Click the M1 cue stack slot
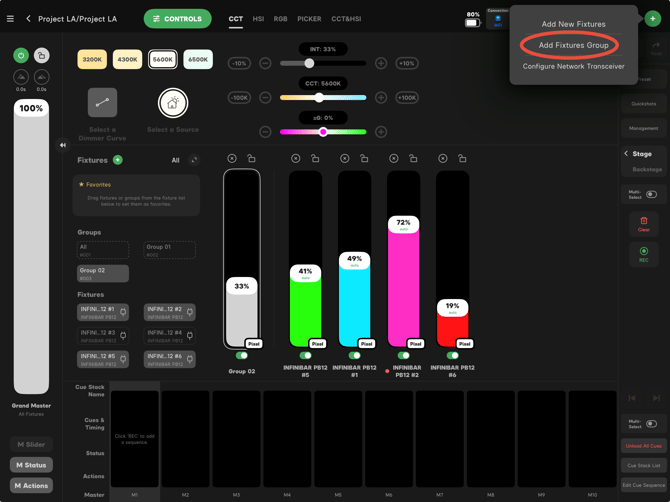This screenshot has height=502, width=670. point(135,439)
